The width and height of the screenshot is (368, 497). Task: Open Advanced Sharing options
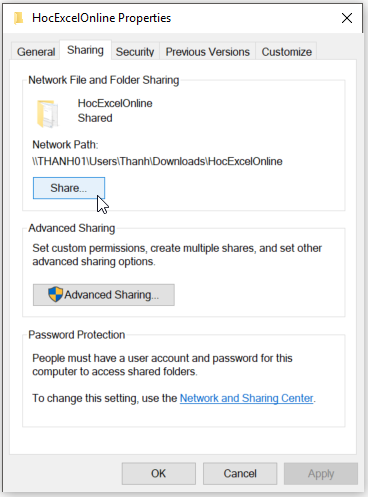click(104, 295)
